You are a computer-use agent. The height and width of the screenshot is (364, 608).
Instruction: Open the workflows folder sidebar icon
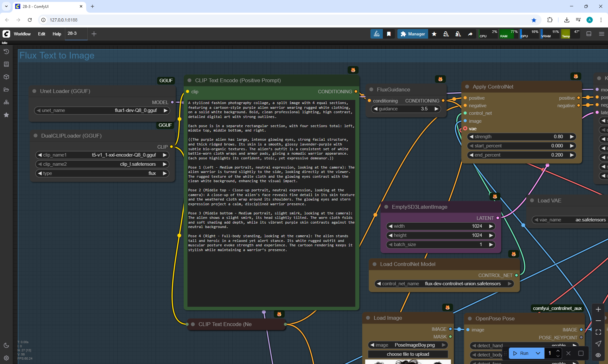point(6,89)
